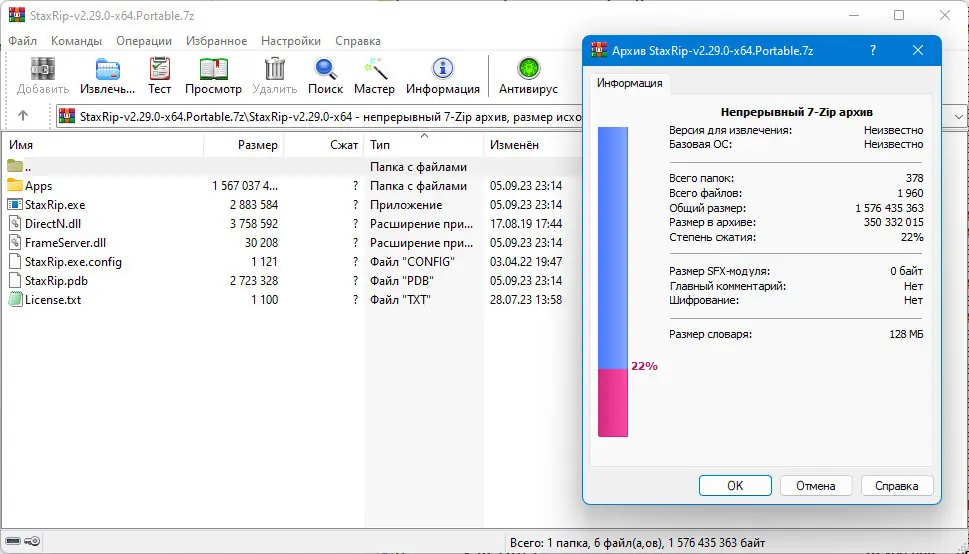Select the DirectN.dll file icon
Viewport: 969px width, 554px height.
pyautogui.click(x=15, y=224)
